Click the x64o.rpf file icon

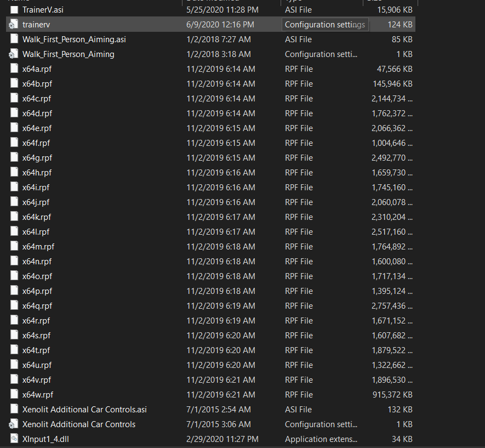point(14,276)
